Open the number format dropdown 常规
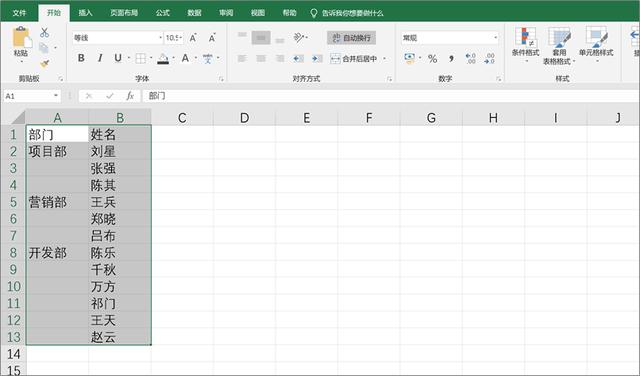 [x=496, y=38]
